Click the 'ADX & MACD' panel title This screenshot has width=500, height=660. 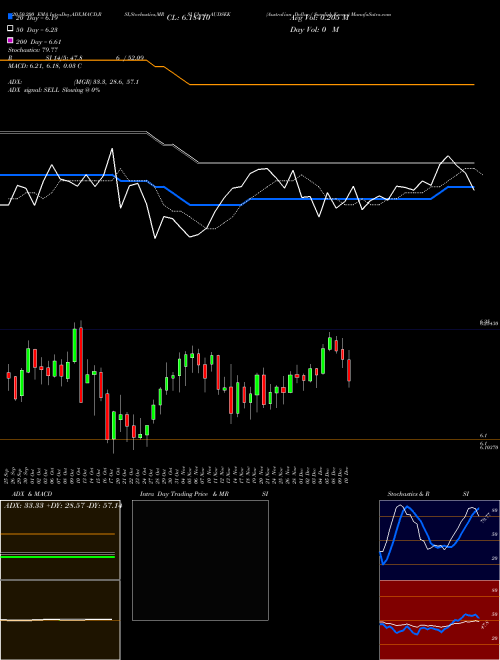click(x=32, y=494)
